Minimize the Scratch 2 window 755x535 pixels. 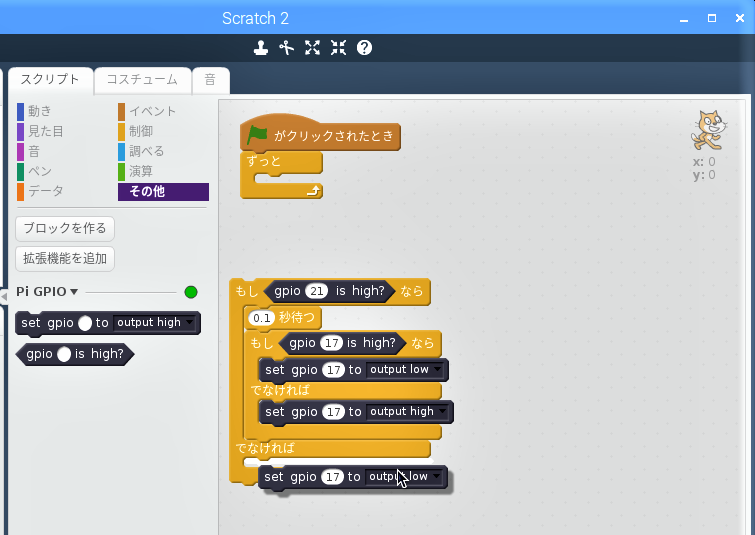click(x=684, y=19)
